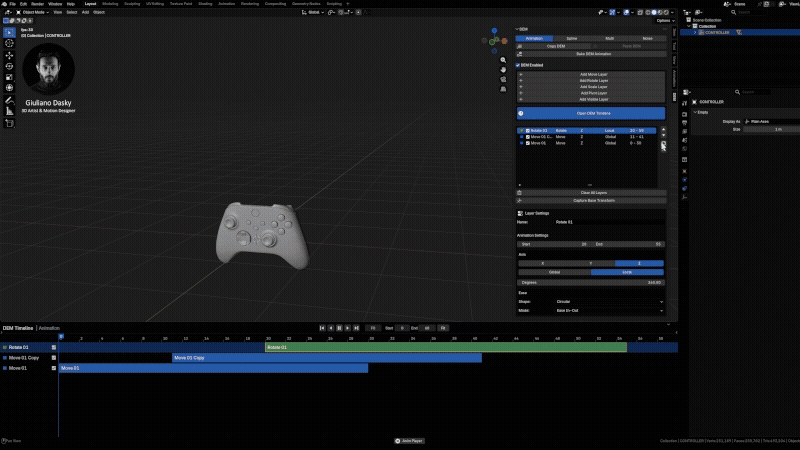Select the Global space toggle in Layer Settings
This screenshot has width=800, height=450.
click(x=555, y=272)
